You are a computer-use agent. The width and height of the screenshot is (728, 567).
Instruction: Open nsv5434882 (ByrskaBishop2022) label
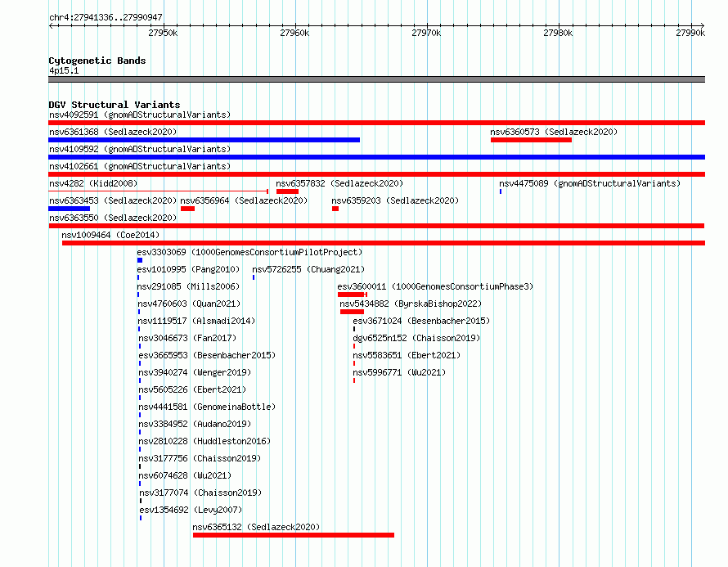[x=411, y=304]
